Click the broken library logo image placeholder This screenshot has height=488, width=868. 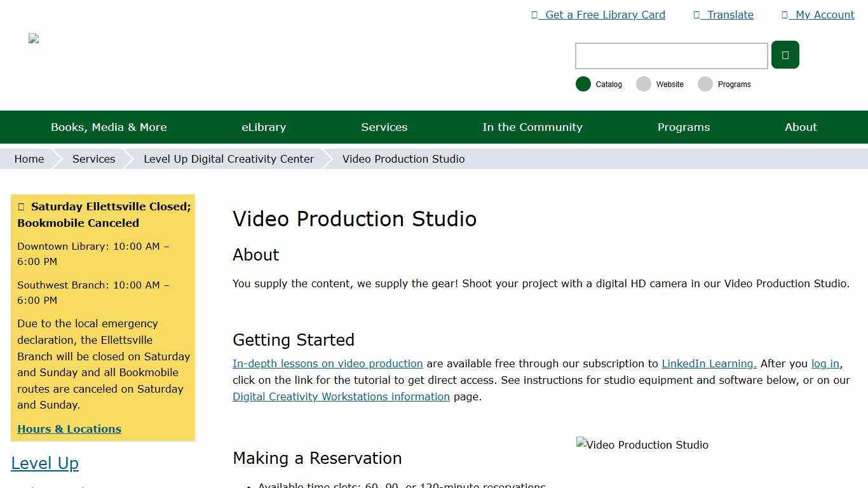[33, 37]
